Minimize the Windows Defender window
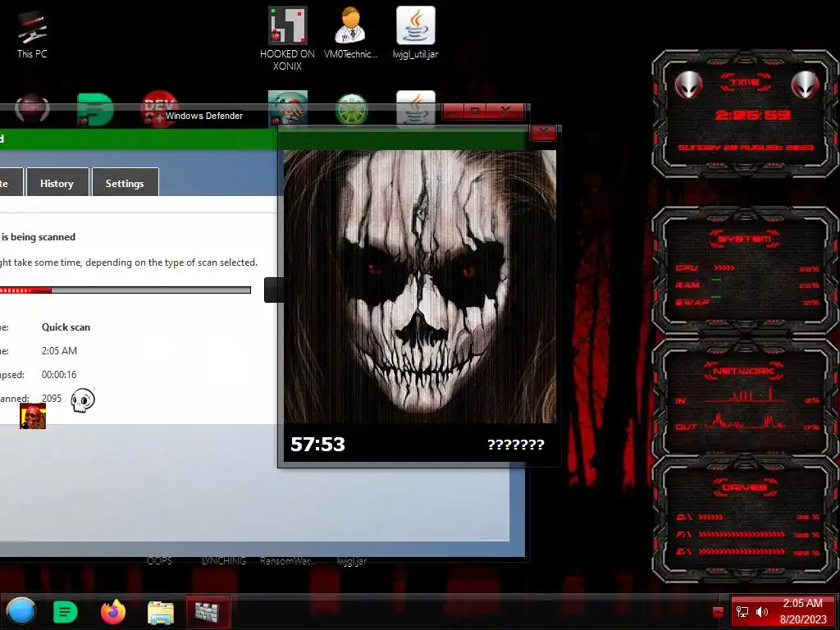The image size is (840, 630). tap(453, 111)
